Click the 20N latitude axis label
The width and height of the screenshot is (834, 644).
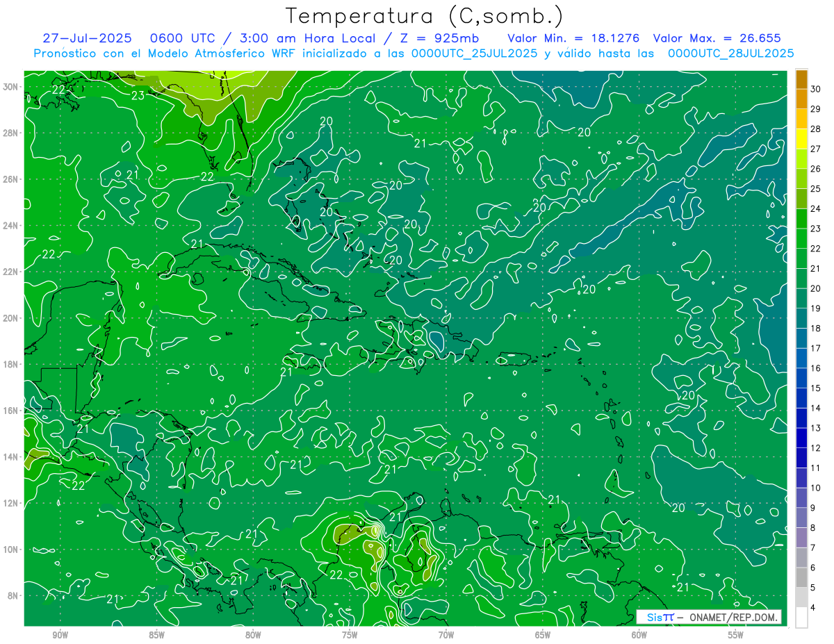coord(11,318)
